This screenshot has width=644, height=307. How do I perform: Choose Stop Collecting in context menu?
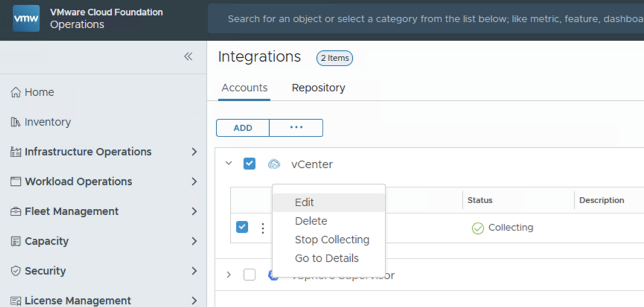[x=331, y=240]
